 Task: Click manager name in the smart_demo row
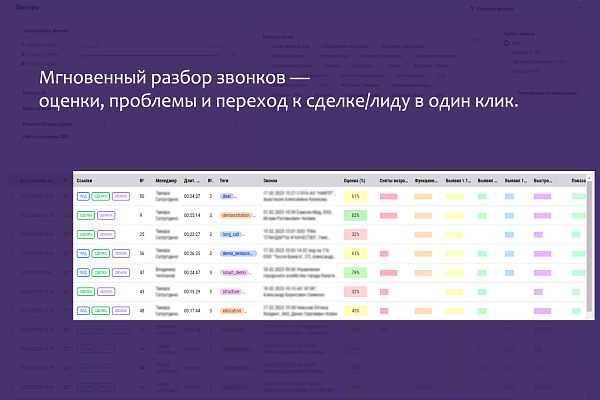click(165, 273)
